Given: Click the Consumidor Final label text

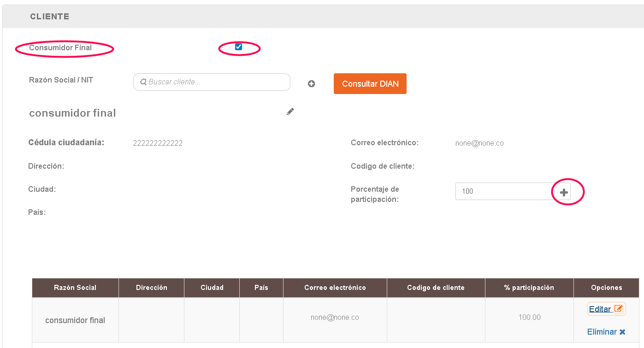Looking at the screenshot, I should 60,48.
